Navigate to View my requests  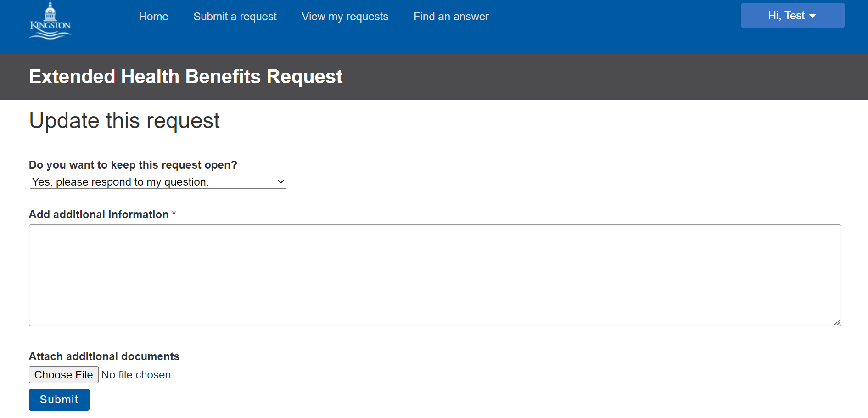(x=345, y=17)
